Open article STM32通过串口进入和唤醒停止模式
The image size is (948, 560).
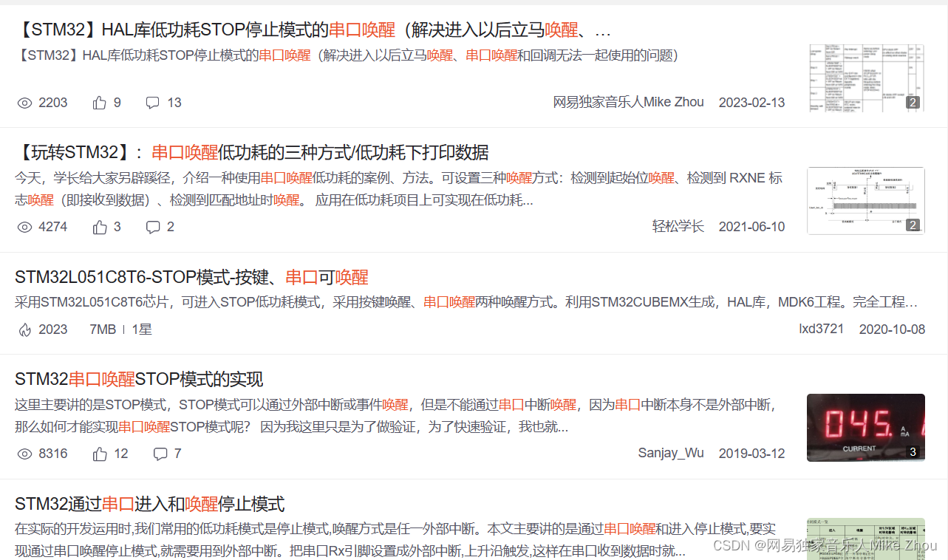pos(148,504)
